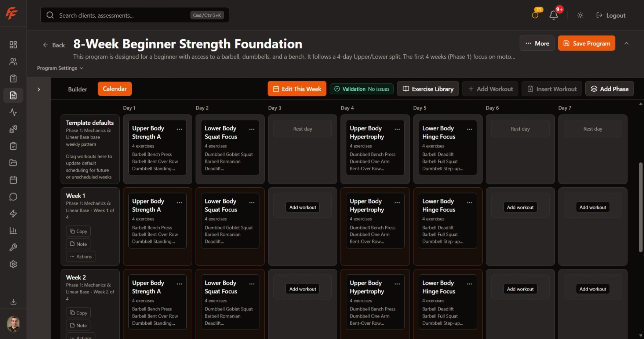
Task: Click the Save Program button
Action: coord(586,43)
